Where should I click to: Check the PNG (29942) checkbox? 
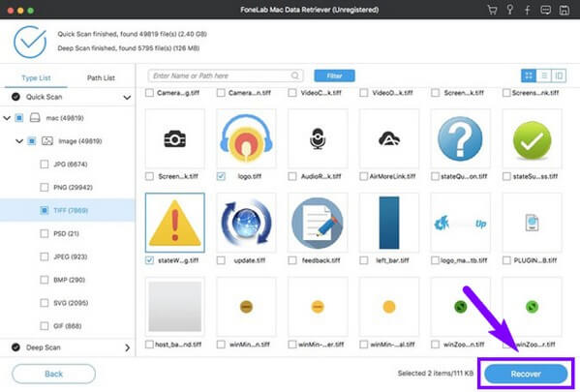pyautogui.click(x=44, y=188)
